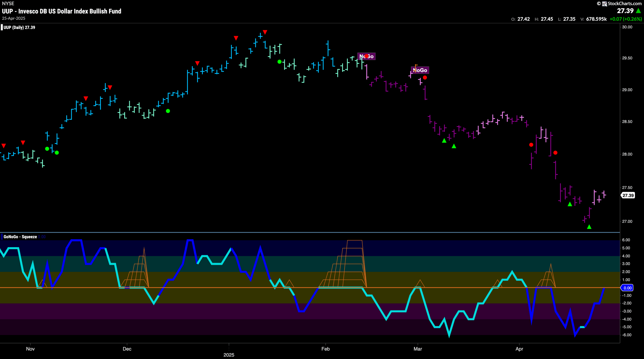644x359 pixels.
Task: Click the open value 27.42
Action: click(524, 19)
